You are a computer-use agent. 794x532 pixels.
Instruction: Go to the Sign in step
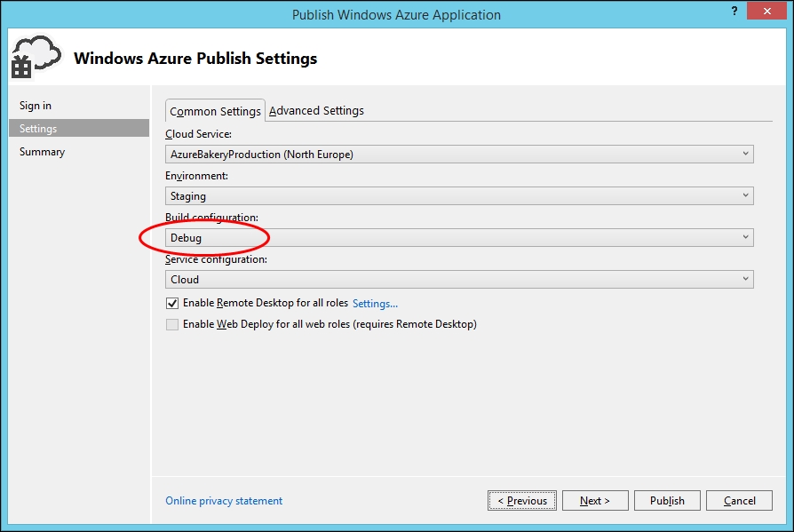(x=36, y=106)
